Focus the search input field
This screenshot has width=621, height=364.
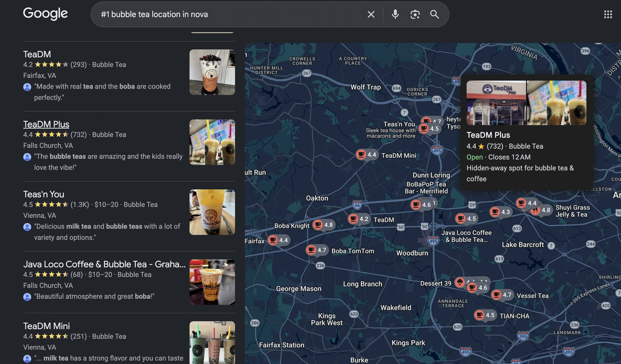pos(230,14)
